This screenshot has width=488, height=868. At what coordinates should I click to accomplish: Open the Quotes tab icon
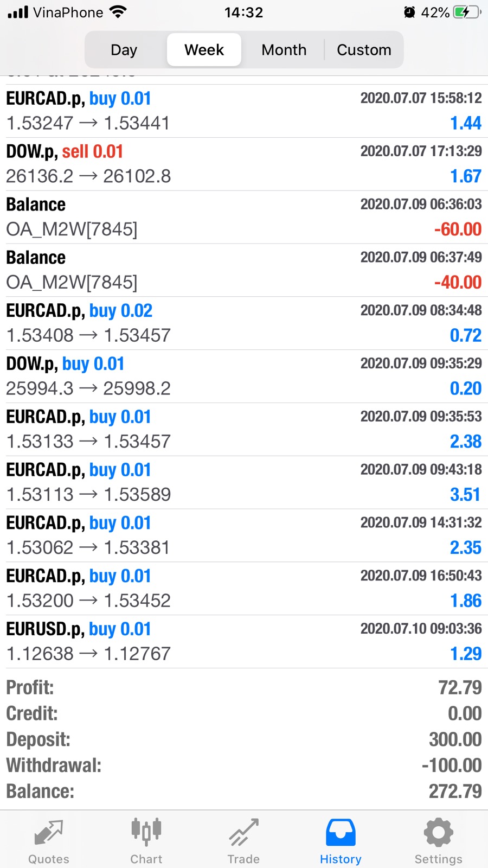pyautogui.click(x=49, y=833)
